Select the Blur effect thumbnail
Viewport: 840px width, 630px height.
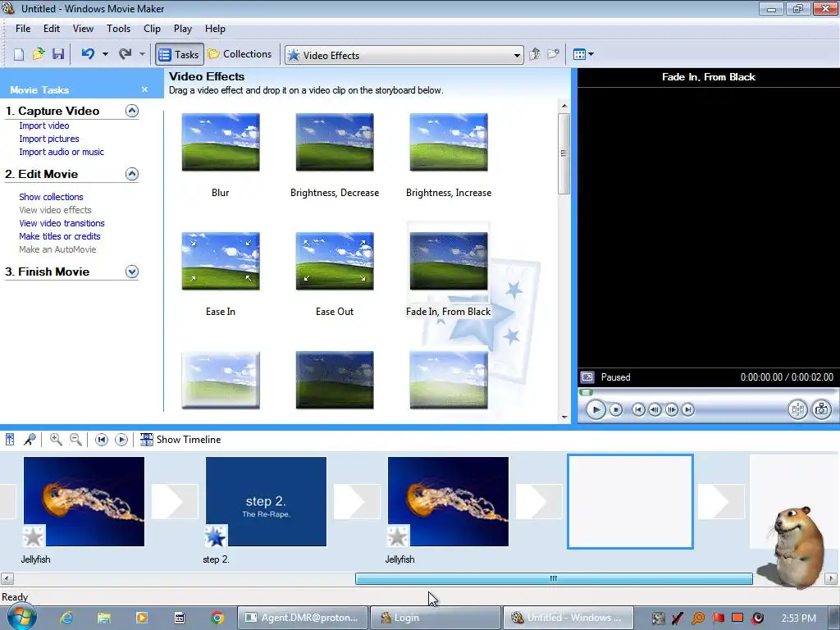point(221,143)
